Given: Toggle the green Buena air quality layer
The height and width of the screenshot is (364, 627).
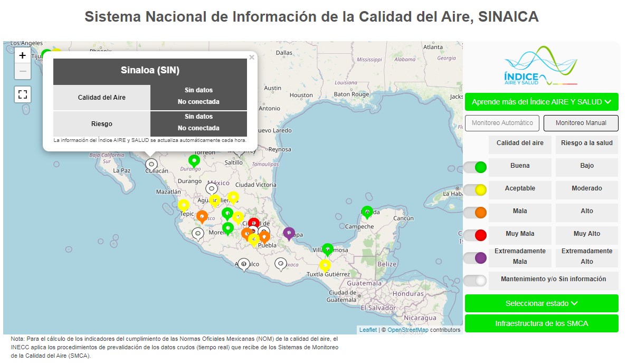Looking at the screenshot, I should point(474,168).
